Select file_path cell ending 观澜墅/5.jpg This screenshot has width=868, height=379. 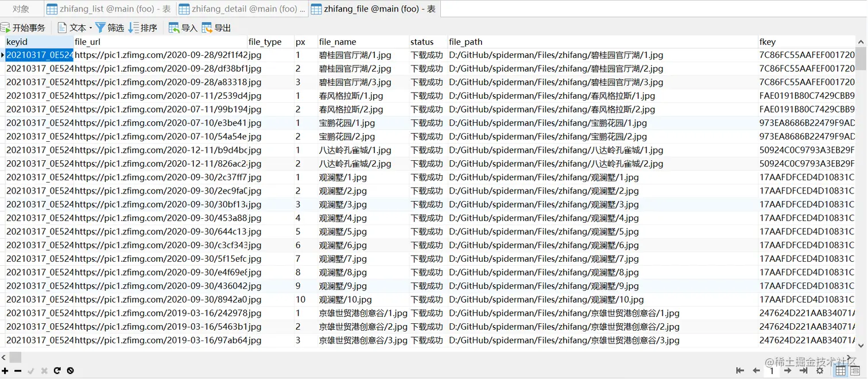[x=603, y=232]
